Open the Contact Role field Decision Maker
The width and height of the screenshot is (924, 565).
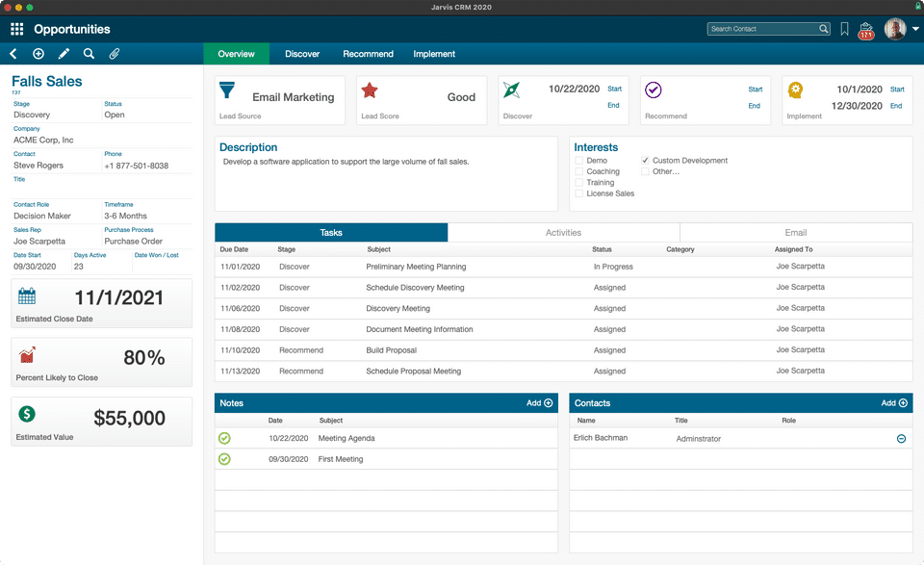57,217
